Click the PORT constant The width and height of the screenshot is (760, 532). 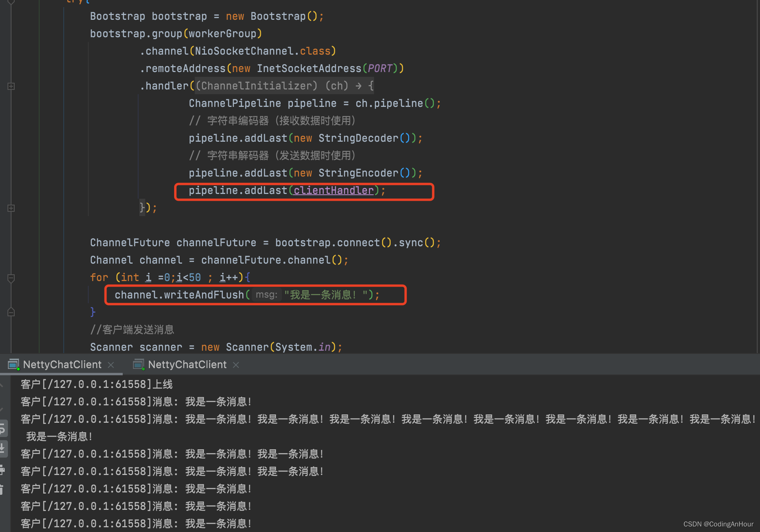point(380,68)
